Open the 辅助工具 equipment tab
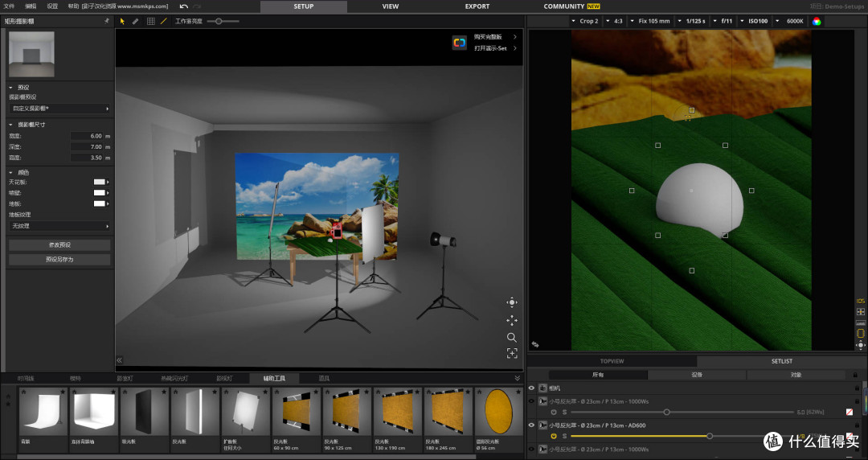 [274, 379]
